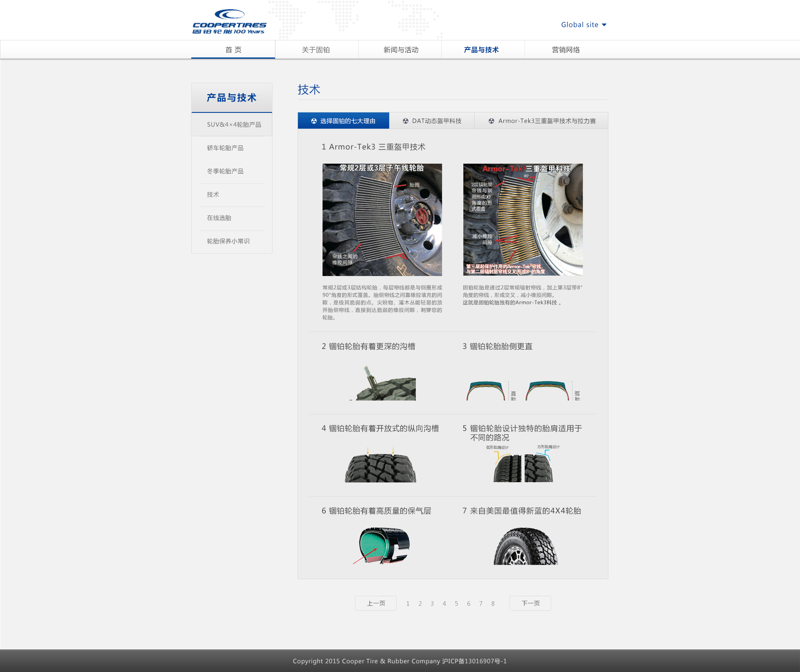This screenshot has height=672, width=800.
Task: Click the 技术 page title
Action: pos(309,90)
